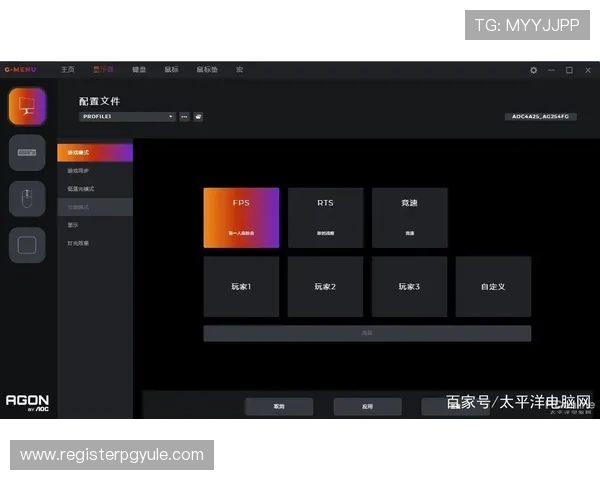Select the mouse device icon in sidebar

pyautogui.click(x=27, y=199)
